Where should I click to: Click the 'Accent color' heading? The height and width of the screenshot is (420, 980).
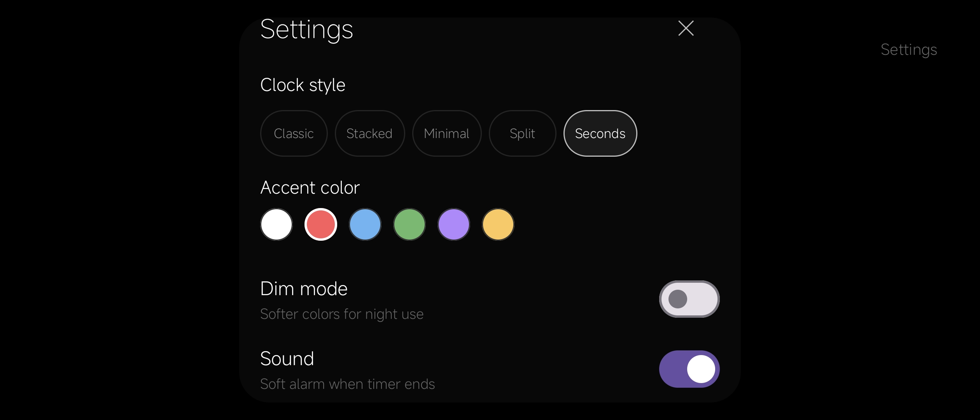coord(310,187)
